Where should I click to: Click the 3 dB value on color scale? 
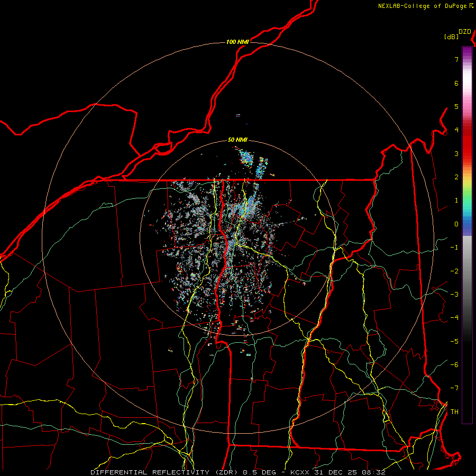click(x=456, y=153)
